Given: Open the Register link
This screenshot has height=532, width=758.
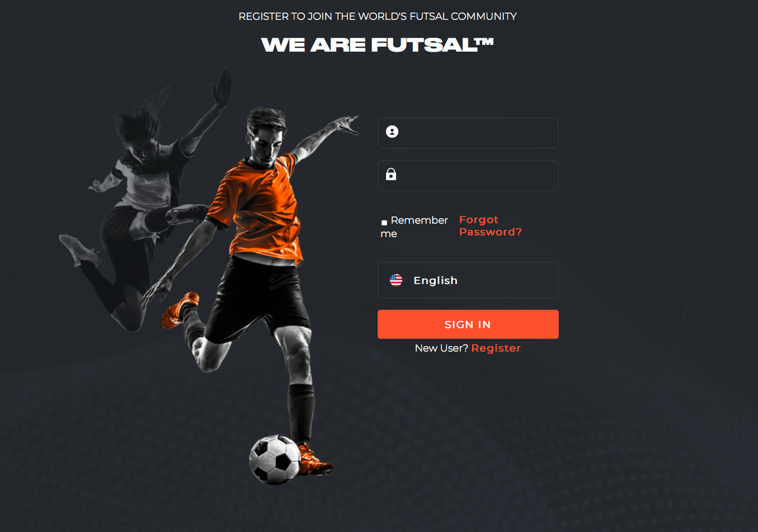Looking at the screenshot, I should 496,348.
